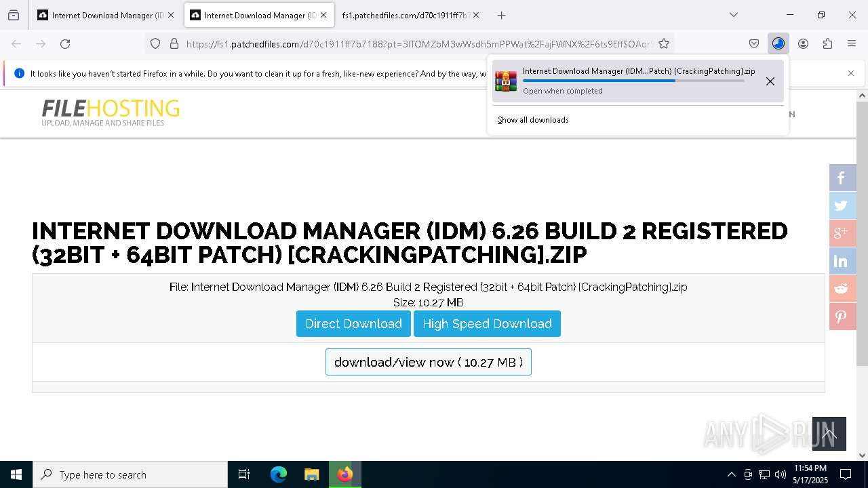Bookmark this page with star icon

(x=664, y=43)
